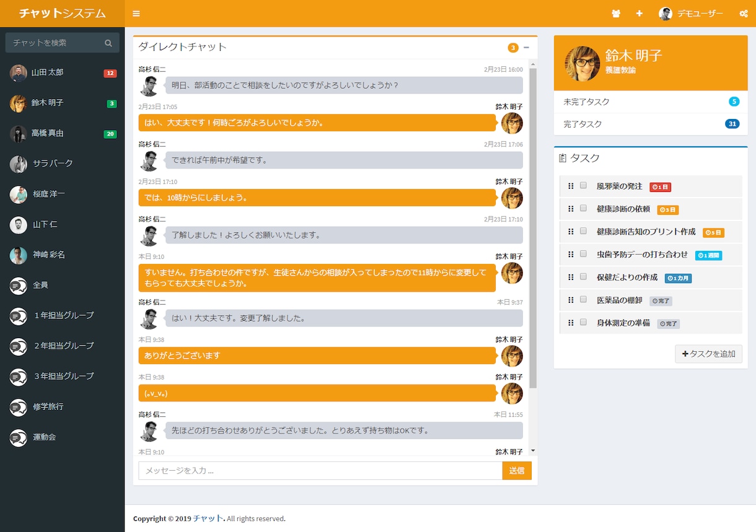Open chat with 神崎 彩名

pos(62,255)
